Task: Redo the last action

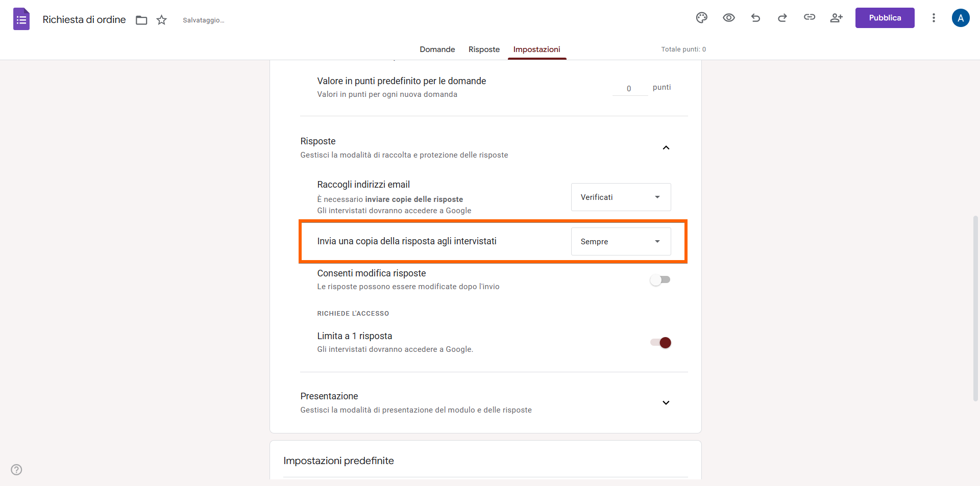Action: point(782,18)
